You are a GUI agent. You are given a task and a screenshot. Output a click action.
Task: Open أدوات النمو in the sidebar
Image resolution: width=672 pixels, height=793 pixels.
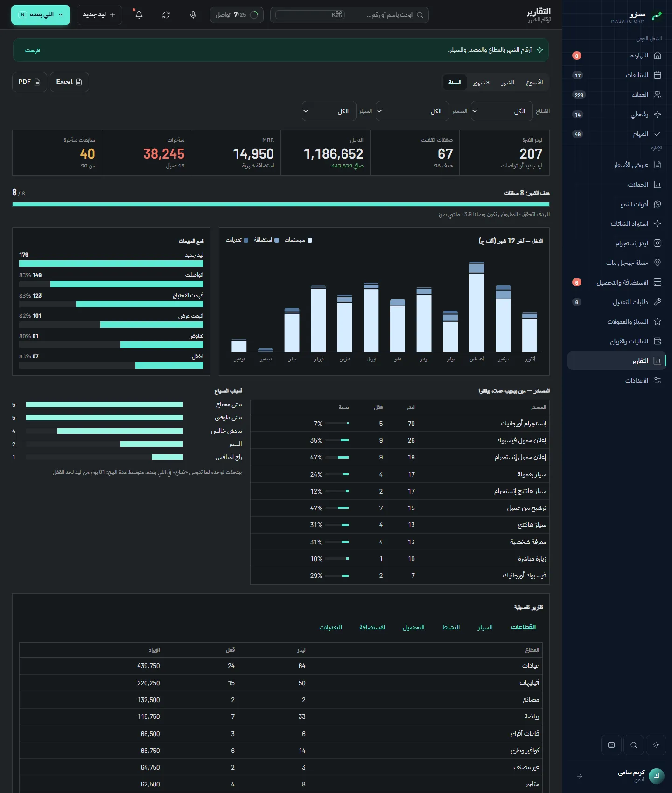pyautogui.click(x=616, y=204)
